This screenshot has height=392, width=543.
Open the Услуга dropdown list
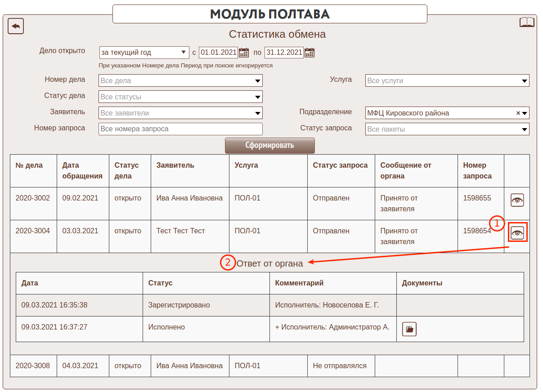447,81
